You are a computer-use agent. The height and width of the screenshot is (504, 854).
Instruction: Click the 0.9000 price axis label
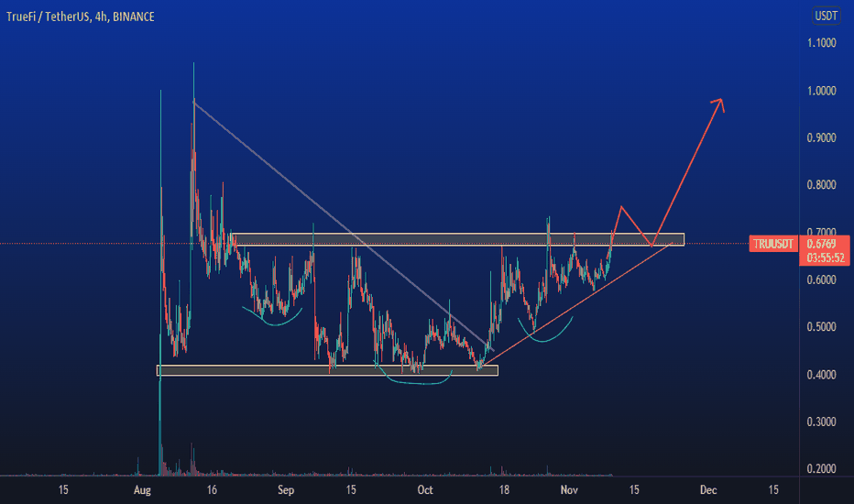[x=821, y=137]
